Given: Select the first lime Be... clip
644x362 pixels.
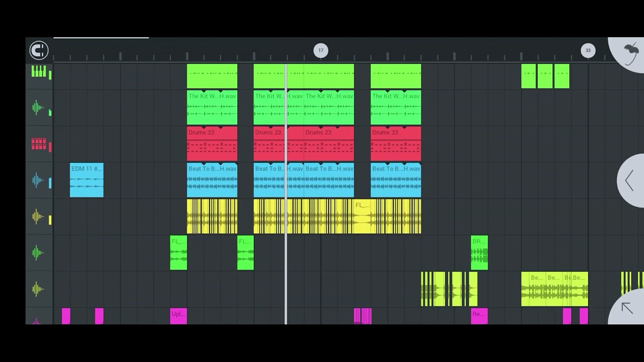Looking at the screenshot, I should (x=537, y=289).
